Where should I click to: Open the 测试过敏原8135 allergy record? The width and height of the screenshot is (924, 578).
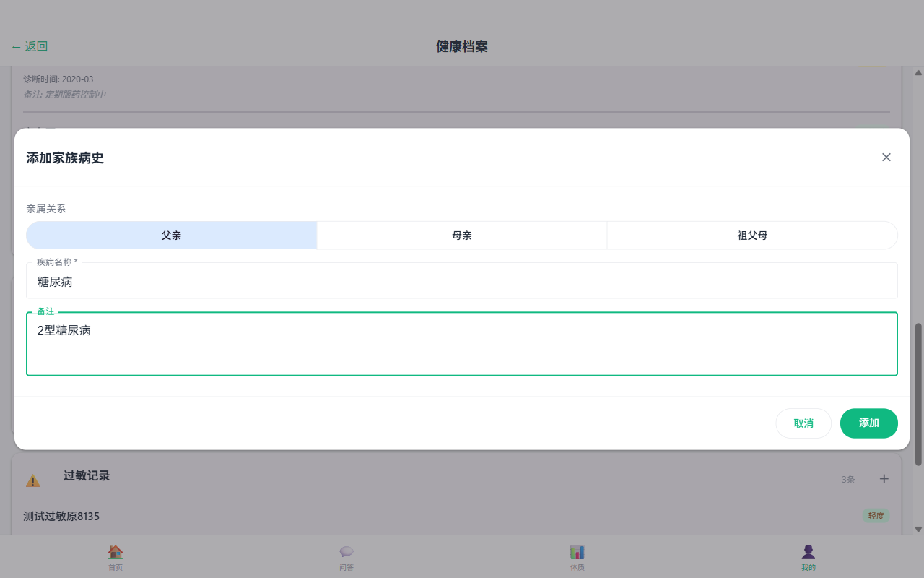tap(61, 517)
